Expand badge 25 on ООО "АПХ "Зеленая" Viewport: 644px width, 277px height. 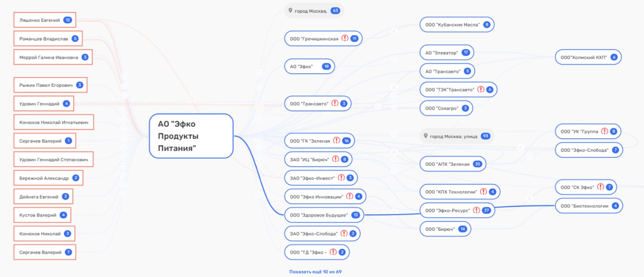(478, 164)
